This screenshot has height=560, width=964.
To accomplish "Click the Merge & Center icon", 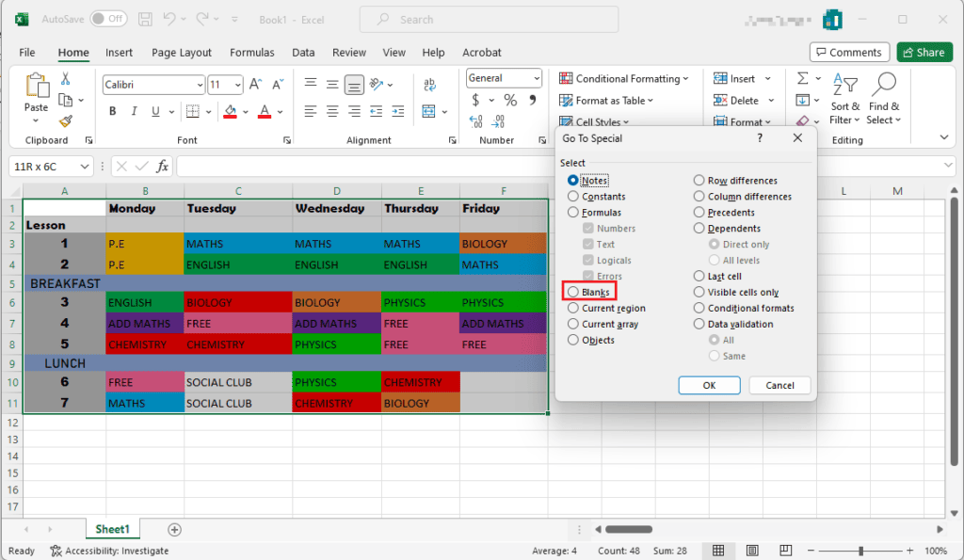I will [x=429, y=111].
